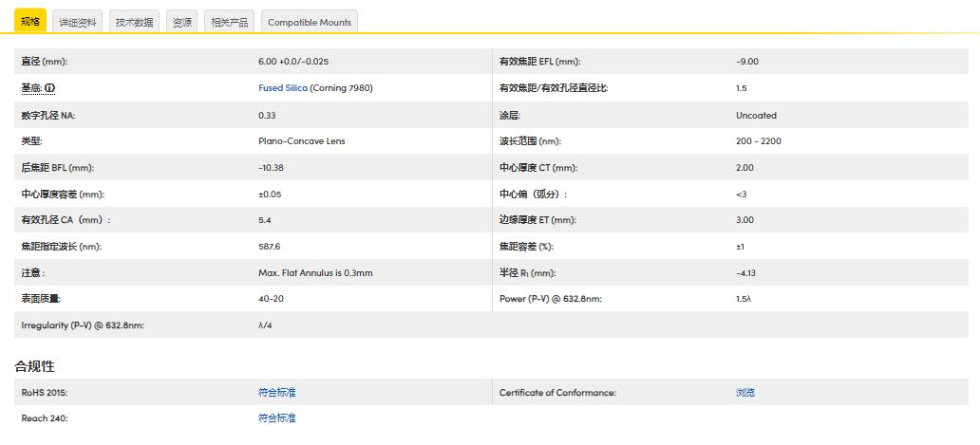Select the 技术数据 tab
This screenshot has width=980, height=445.
click(x=134, y=22)
